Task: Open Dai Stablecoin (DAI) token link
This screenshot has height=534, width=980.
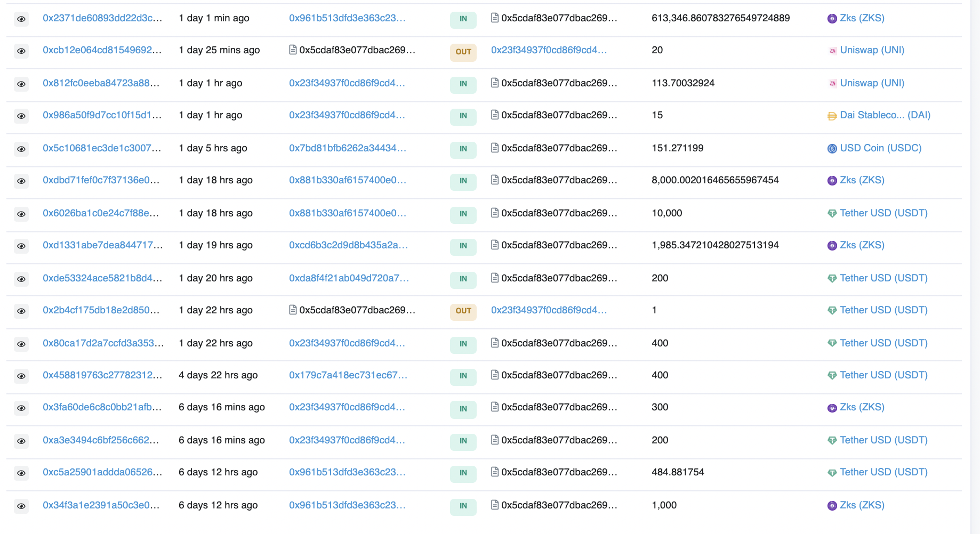Action: (885, 115)
